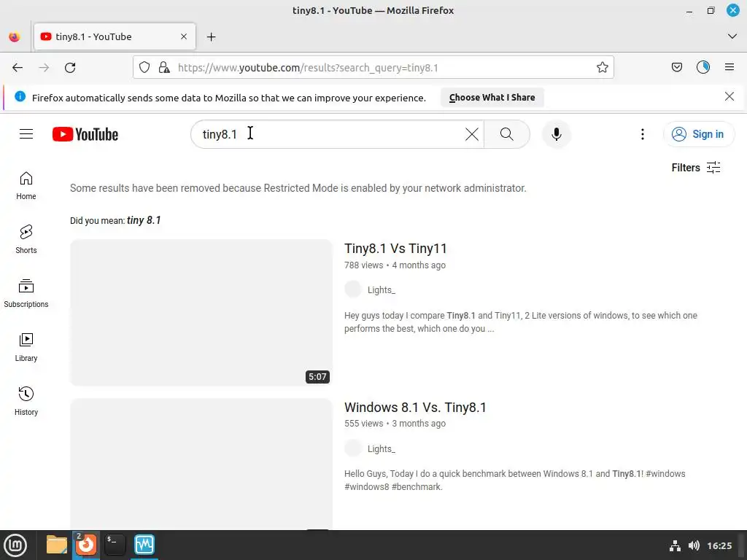This screenshot has width=747, height=560.
Task: Open Lights_ channel under Windows 8.1 Vs. Tiny8.1
Action: [381, 449]
